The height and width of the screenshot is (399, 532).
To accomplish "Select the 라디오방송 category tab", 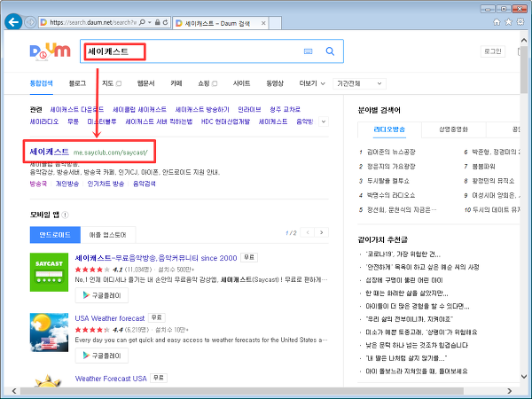I will [389, 129].
